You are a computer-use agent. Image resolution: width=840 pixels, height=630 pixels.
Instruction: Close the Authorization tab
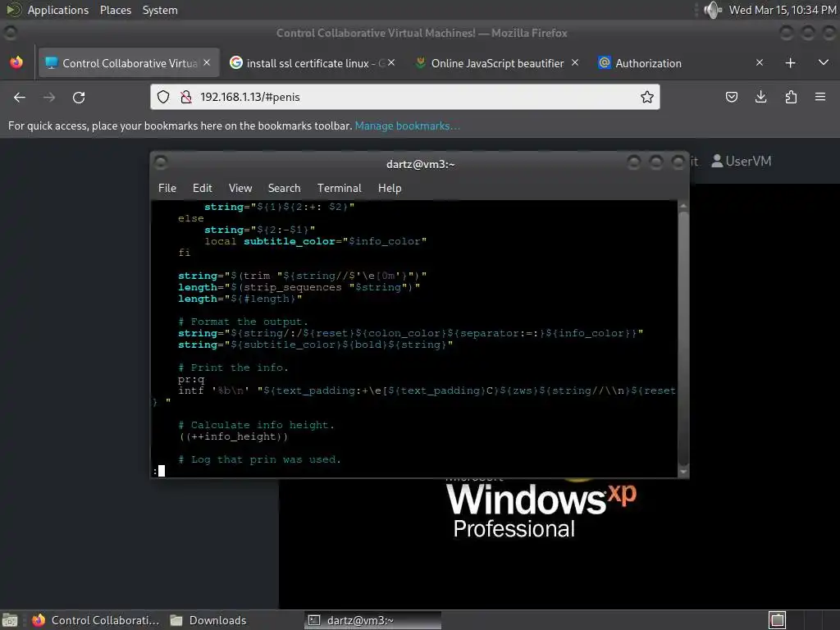pyautogui.click(x=759, y=62)
